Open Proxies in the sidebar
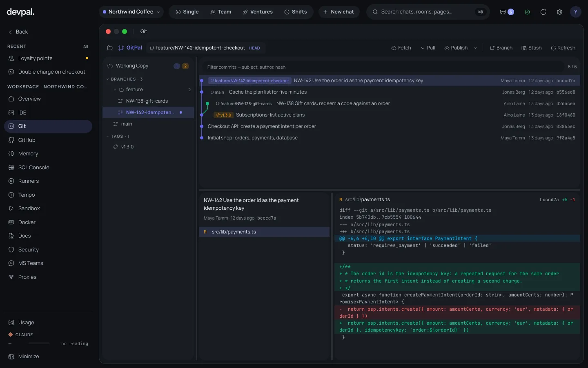 coord(48,277)
